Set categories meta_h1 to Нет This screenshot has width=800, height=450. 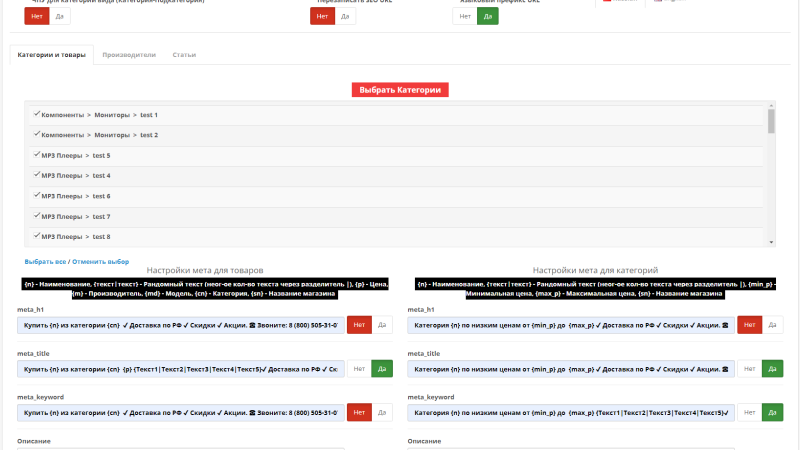(749, 325)
